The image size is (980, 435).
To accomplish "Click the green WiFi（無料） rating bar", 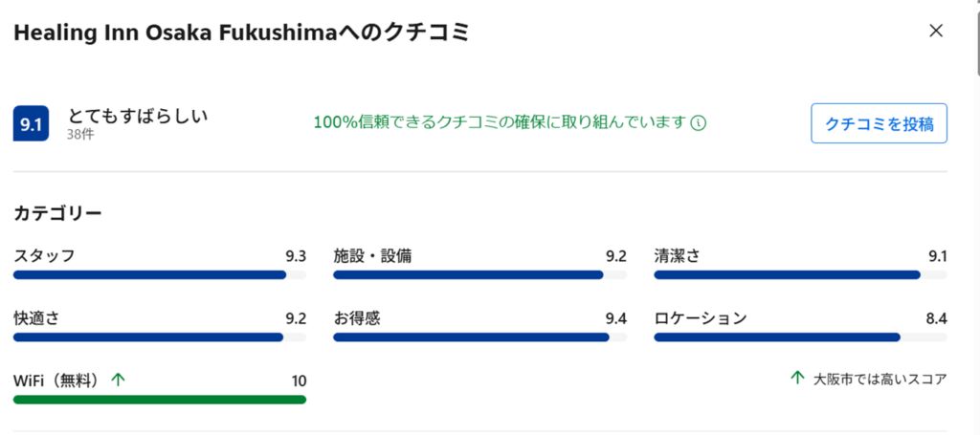I will coord(160,400).
